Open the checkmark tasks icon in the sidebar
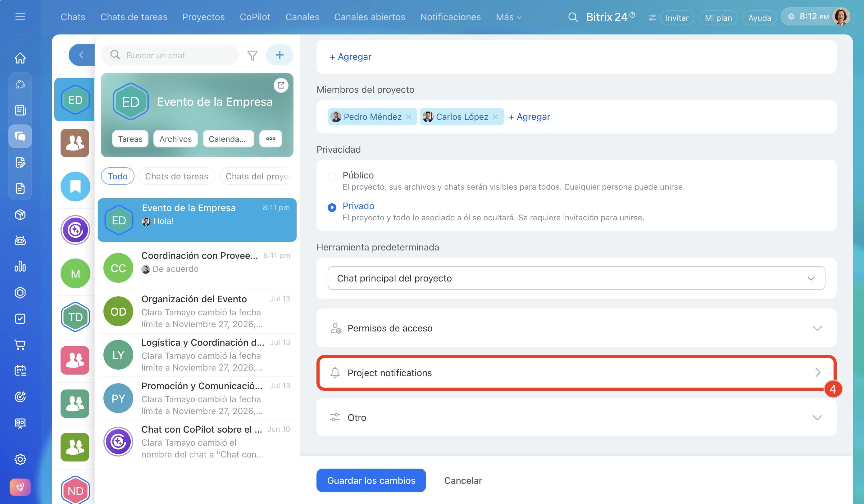 (20, 319)
